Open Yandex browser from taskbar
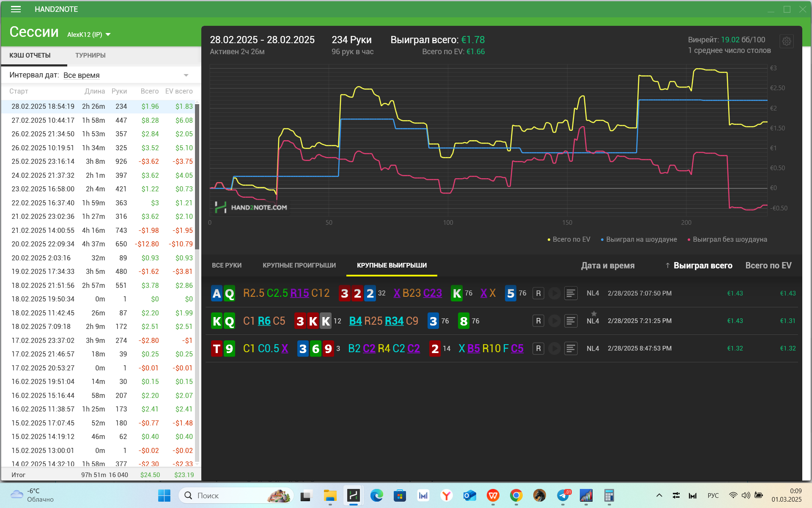Image resolution: width=812 pixels, height=508 pixels. click(x=446, y=495)
